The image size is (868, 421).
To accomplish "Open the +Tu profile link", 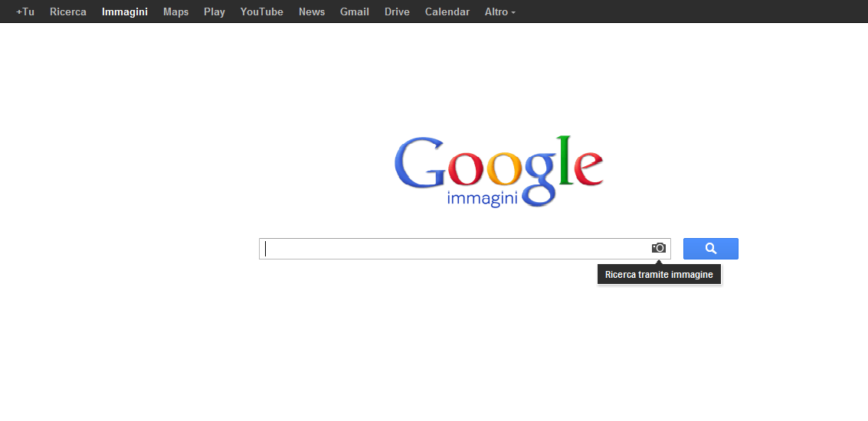I will 25,11.
